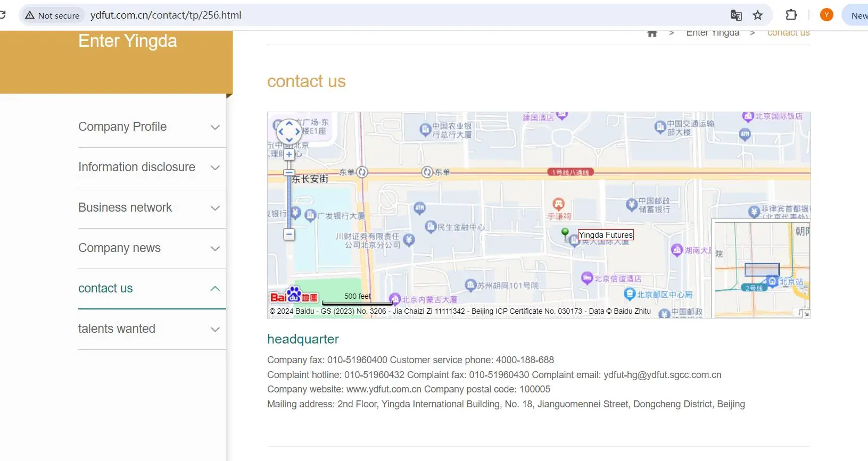The height and width of the screenshot is (461, 868).
Task: Click the 北京国际饭店 hotel marker
Action: pyautogui.click(x=748, y=116)
